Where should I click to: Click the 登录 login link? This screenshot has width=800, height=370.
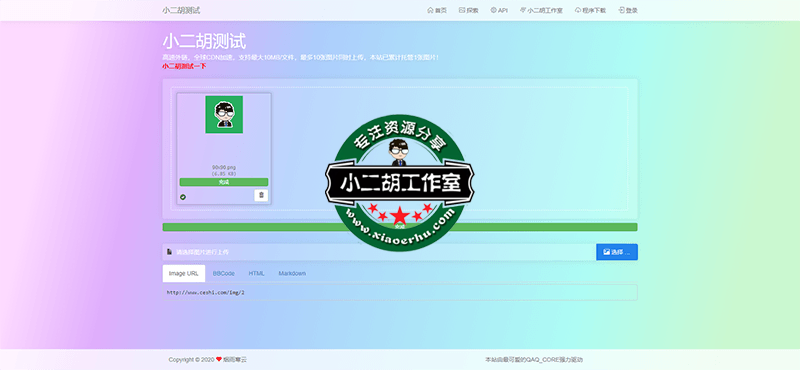point(628,10)
